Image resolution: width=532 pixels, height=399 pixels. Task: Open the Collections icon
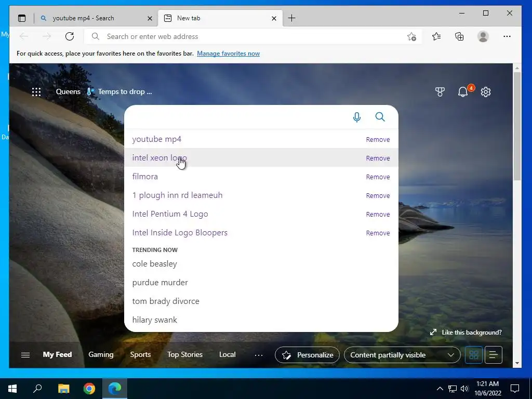coord(459,36)
